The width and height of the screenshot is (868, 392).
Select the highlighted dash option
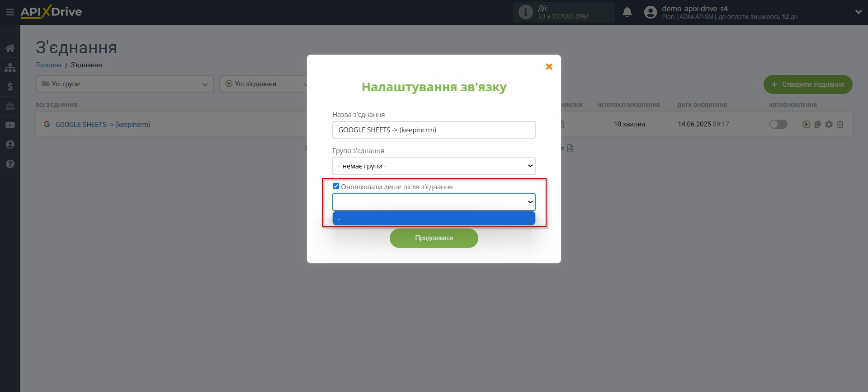point(434,219)
